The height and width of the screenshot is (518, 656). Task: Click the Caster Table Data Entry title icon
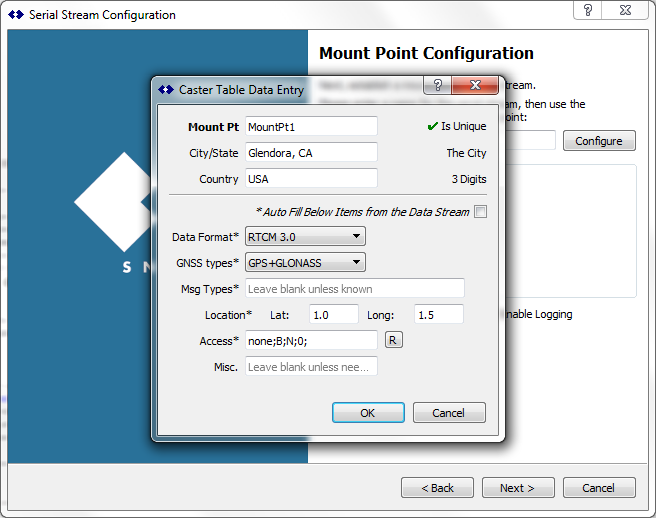(x=167, y=90)
